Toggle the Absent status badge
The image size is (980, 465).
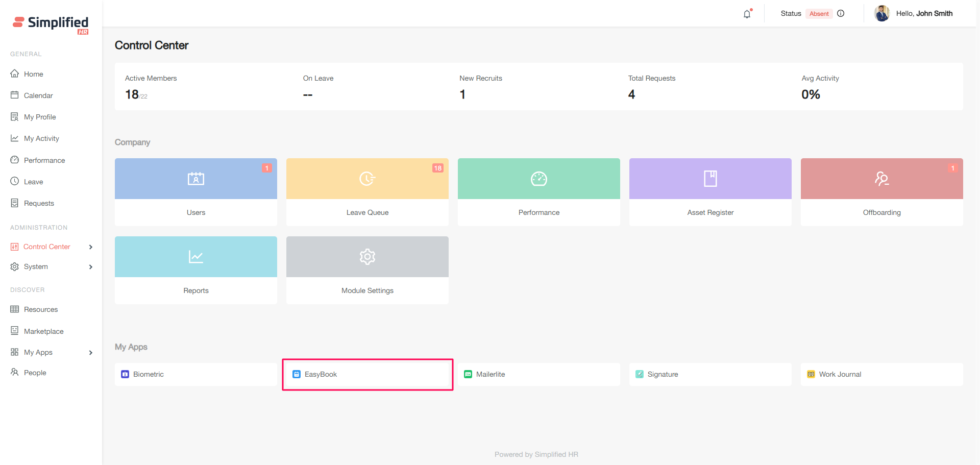[x=819, y=14]
